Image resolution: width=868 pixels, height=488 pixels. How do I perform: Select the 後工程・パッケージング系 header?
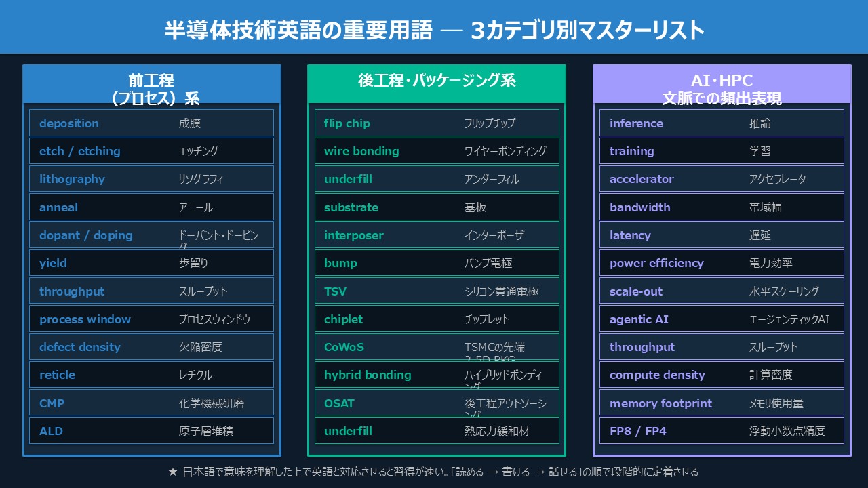tap(437, 85)
